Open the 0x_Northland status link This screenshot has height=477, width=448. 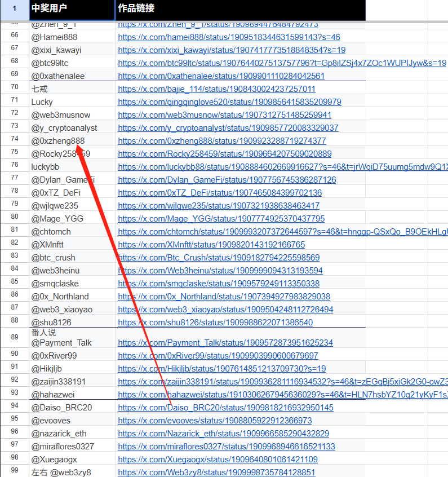click(224, 297)
